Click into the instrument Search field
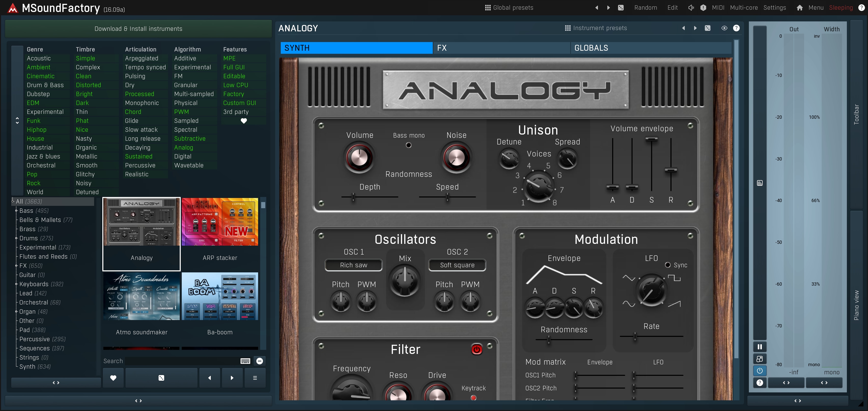 [x=182, y=361]
